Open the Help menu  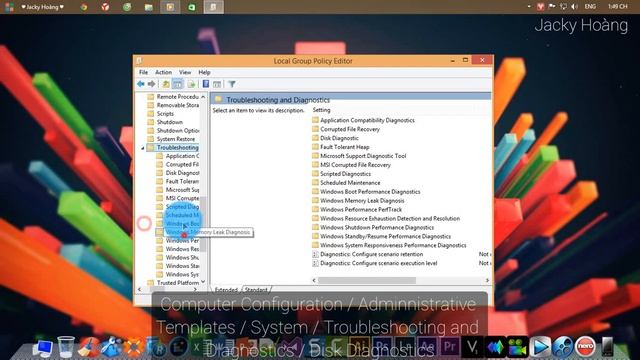coord(204,72)
